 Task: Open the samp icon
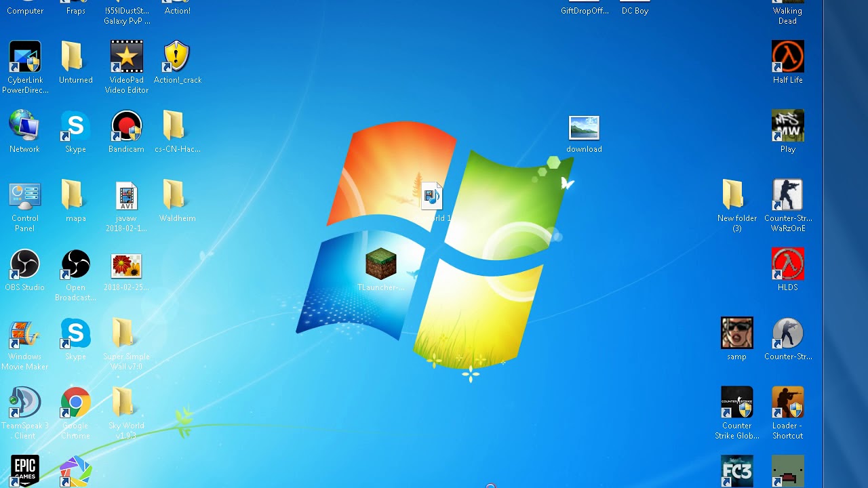(736, 333)
